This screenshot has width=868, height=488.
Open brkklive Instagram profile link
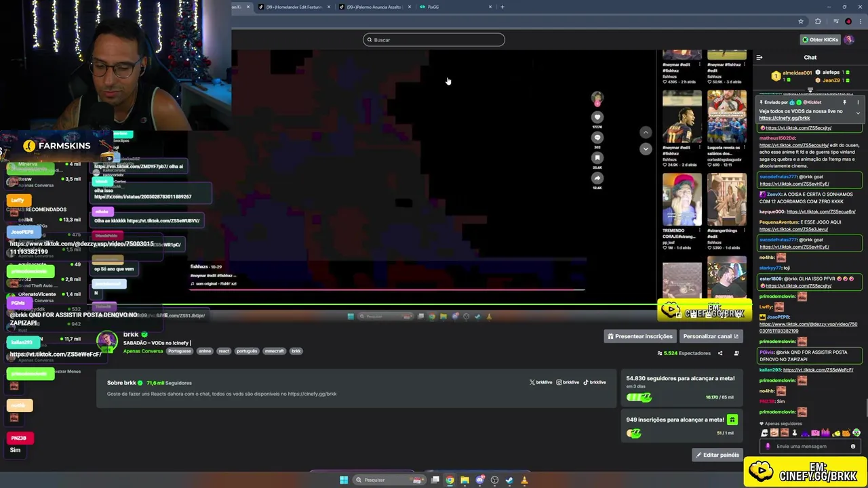568,382
